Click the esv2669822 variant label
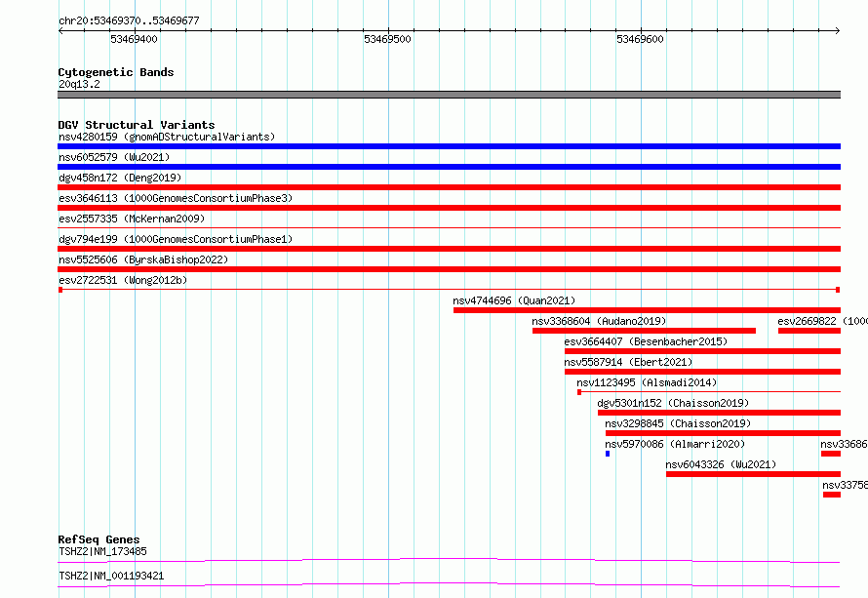868x598 pixels. 822,321
